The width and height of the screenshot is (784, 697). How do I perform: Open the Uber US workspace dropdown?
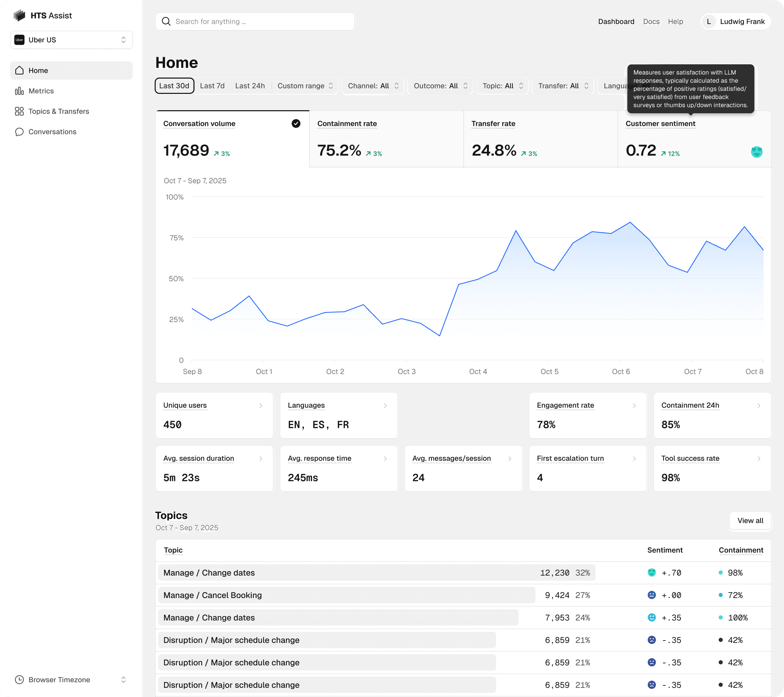click(x=71, y=40)
